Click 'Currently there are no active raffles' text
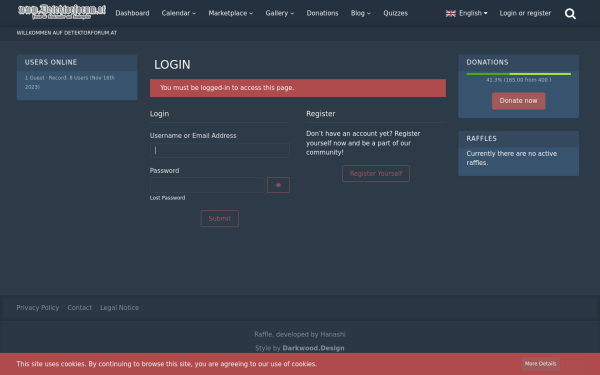Screen dimensions: 600x375 512,158
